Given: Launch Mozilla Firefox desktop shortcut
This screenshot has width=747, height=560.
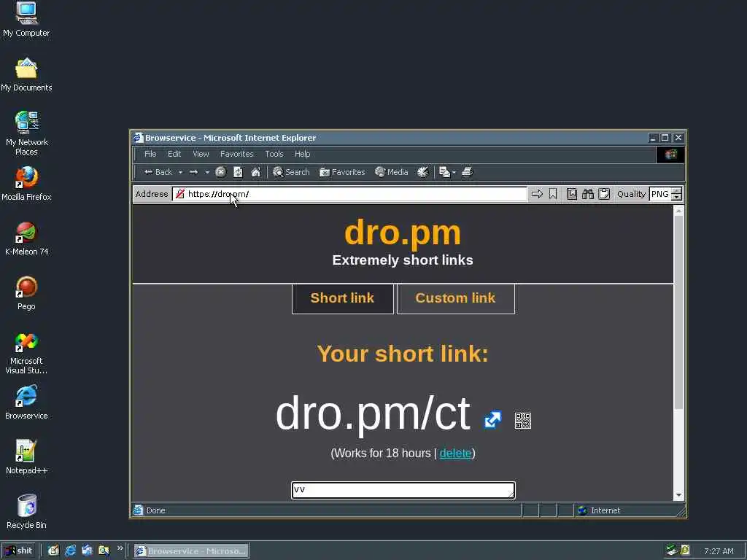Looking at the screenshot, I should click(x=26, y=184).
